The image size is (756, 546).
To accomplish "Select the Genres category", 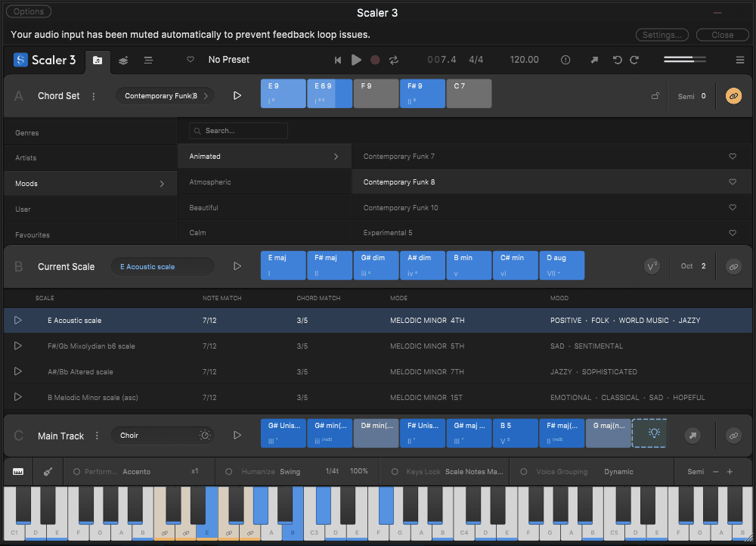I will point(90,132).
